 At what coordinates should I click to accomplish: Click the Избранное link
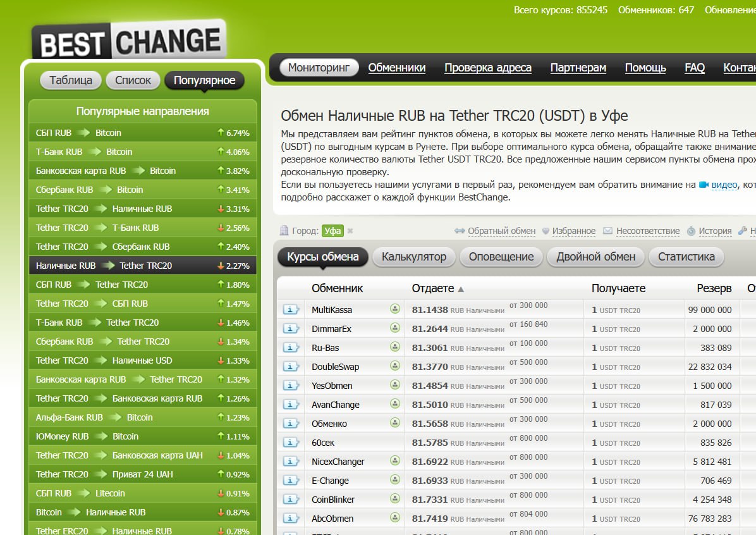click(x=574, y=231)
